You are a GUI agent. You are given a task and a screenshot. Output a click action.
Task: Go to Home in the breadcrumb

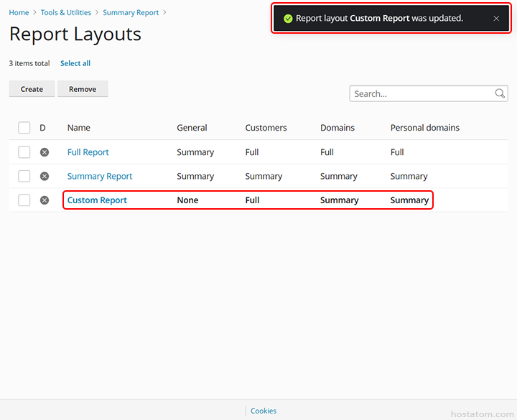pos(19,13)
